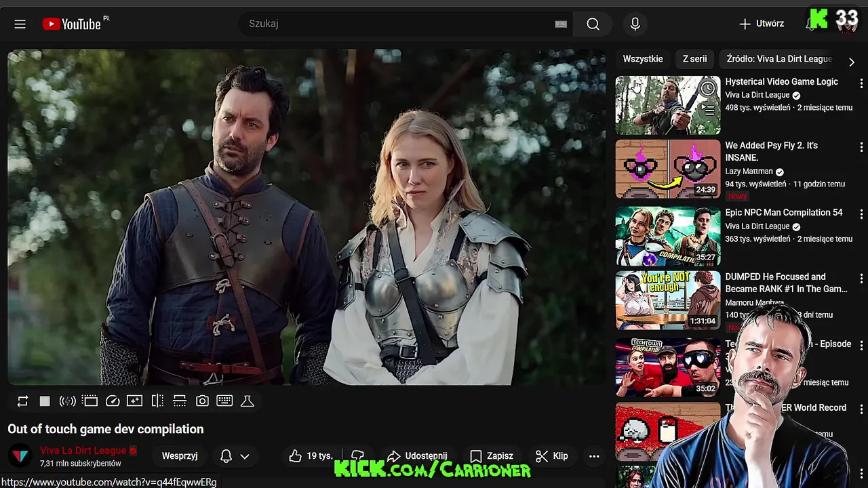This screenshot has width=868, height=488.
Task: Click the 363 tys. wyświetleń metadata text
Action: (x=757, y=239)
